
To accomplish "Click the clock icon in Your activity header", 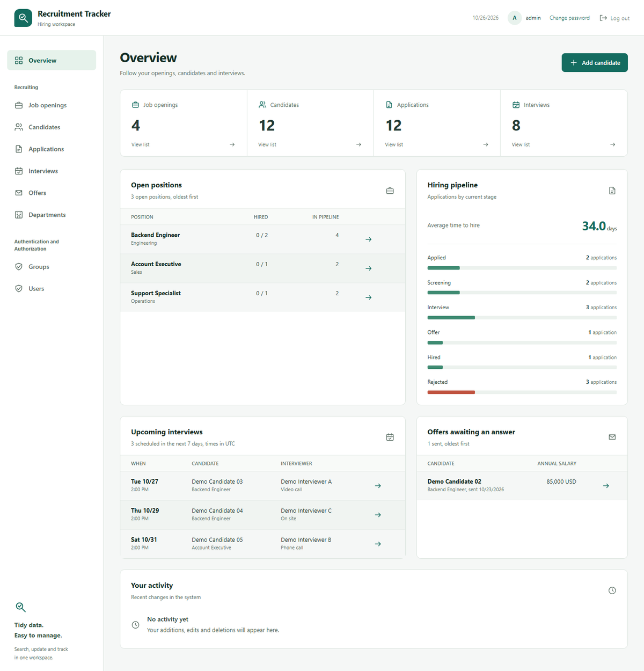I will click(612, 590).
